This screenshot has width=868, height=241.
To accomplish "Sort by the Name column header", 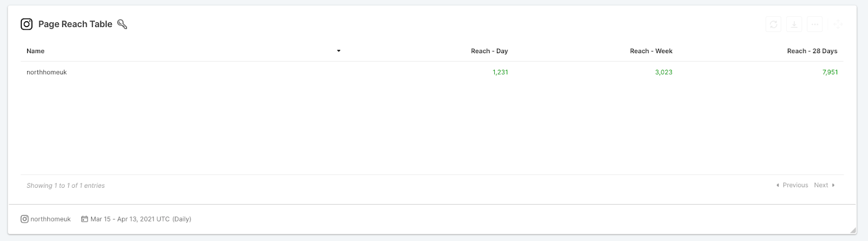I will (x=35, y=51).
